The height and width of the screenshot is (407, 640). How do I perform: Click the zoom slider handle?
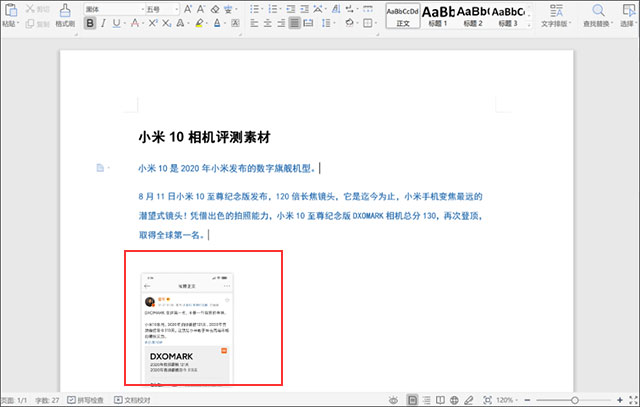coord(575,400)
